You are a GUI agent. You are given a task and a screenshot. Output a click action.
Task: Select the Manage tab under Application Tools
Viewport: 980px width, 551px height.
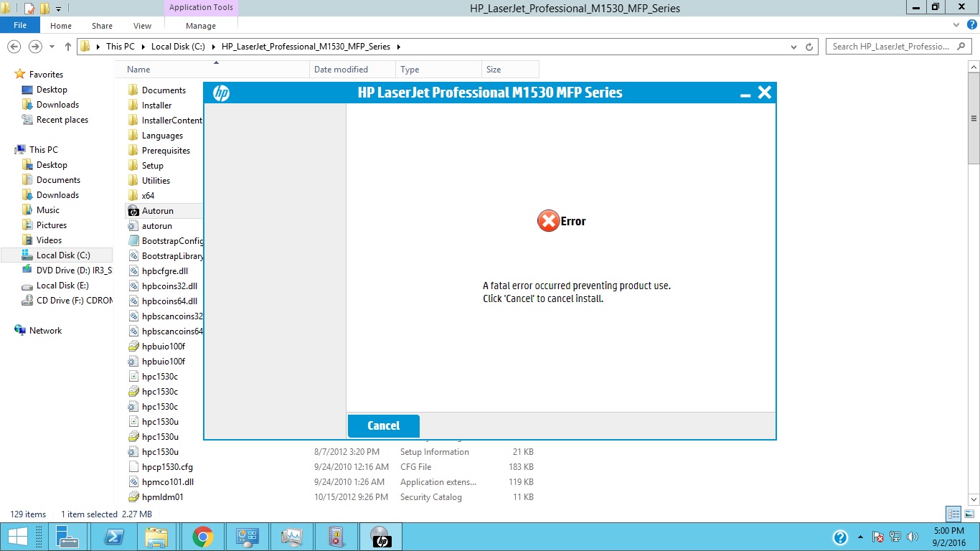click(x=201, y=26)
